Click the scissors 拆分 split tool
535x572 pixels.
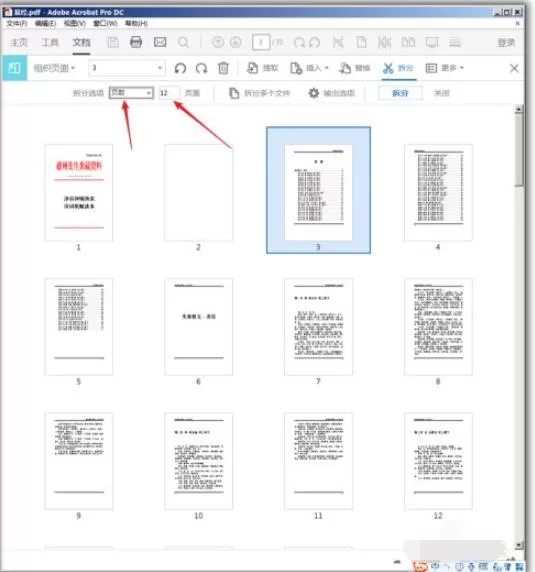398,68
